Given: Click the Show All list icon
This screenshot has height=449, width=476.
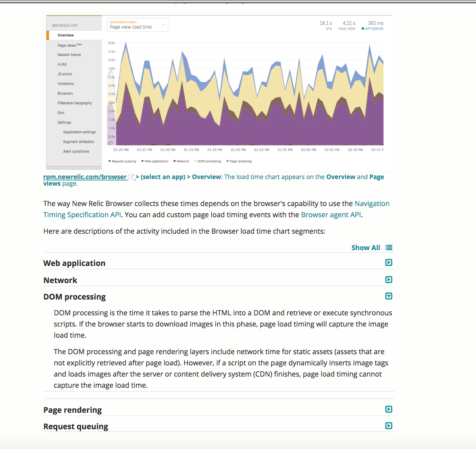Looking at the screenshot, I should [x=389, y=247].
